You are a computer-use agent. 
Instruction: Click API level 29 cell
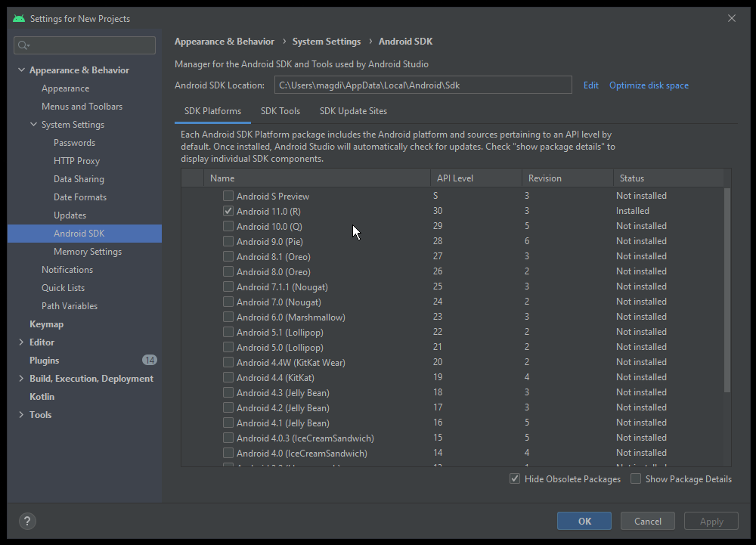[438, 225]
